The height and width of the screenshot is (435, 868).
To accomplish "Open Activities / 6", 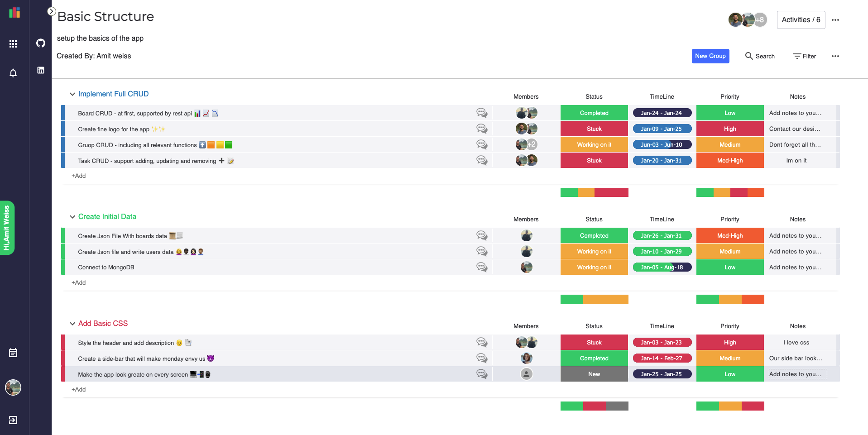I will (x=801, y=20).
